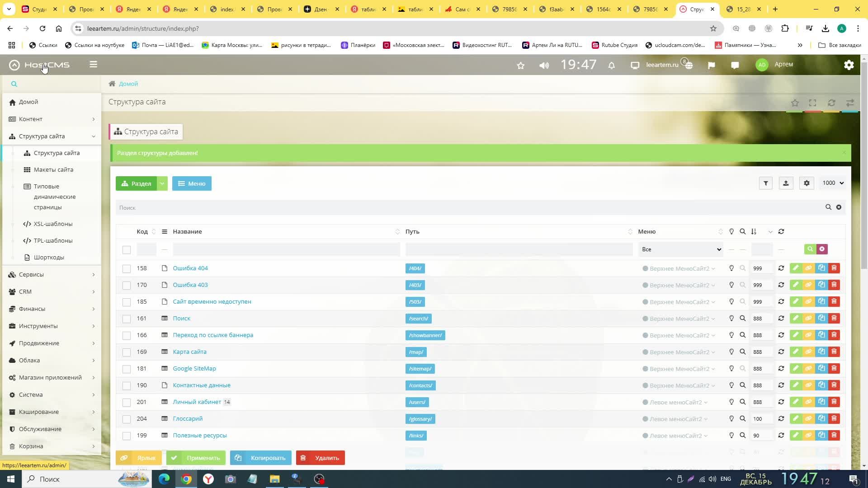Open the rows-per-page dropdown showing 1000
868x488 pixels.
(833, 183)
